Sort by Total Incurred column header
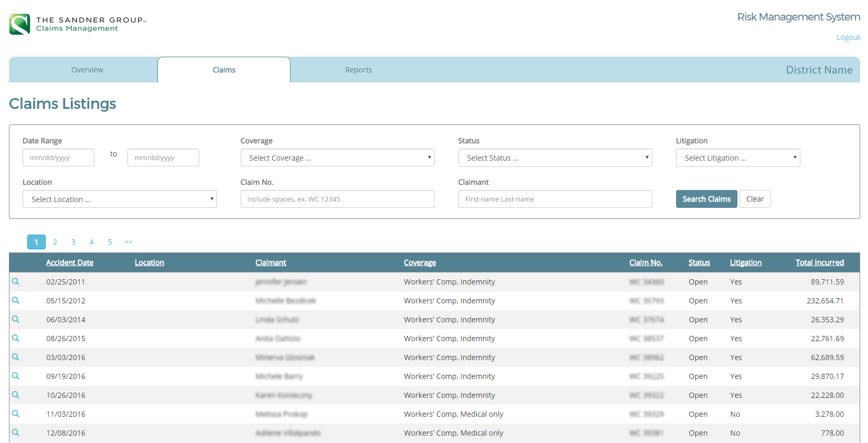The image size is (868, 443). coord(819,262)
